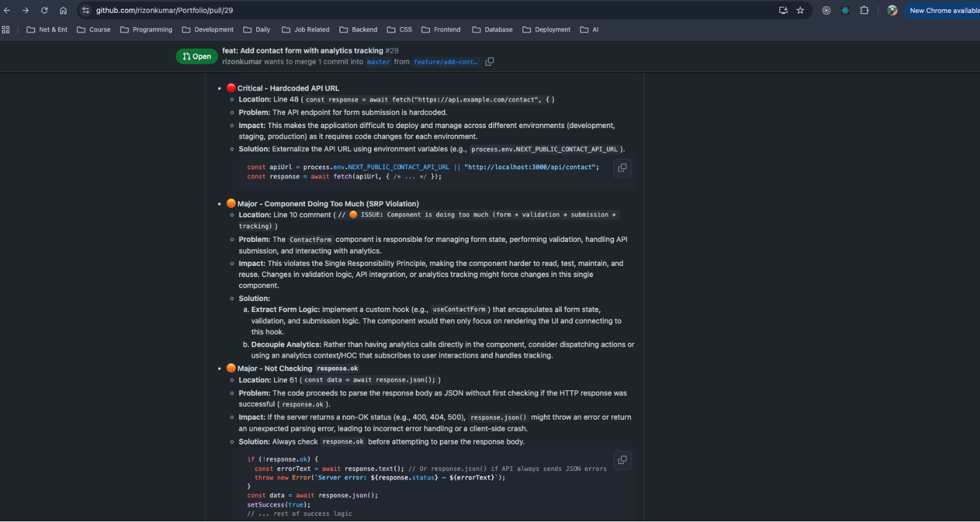980x522 pixels.
Task: Reload the pull request page
Action: [x=44, y=10]
